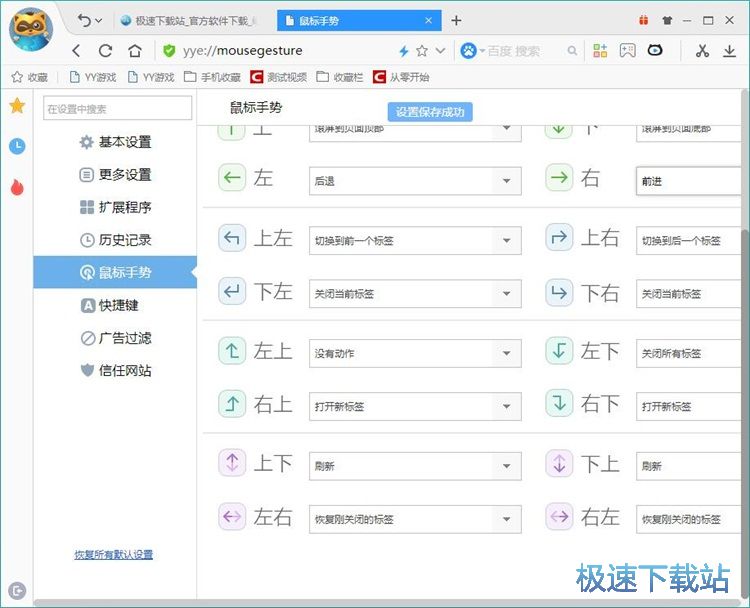The width and height of the screenshot is (750, 608).
Task: Focus the 在设置中搜索 search field
Action: (x=117, y=108)
